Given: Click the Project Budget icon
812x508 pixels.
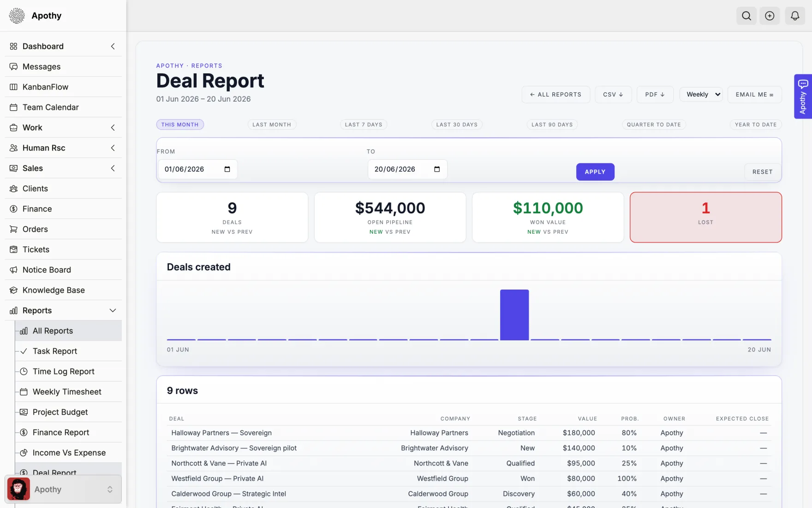Looking at the screenshot, I should (x=24, y=412).
